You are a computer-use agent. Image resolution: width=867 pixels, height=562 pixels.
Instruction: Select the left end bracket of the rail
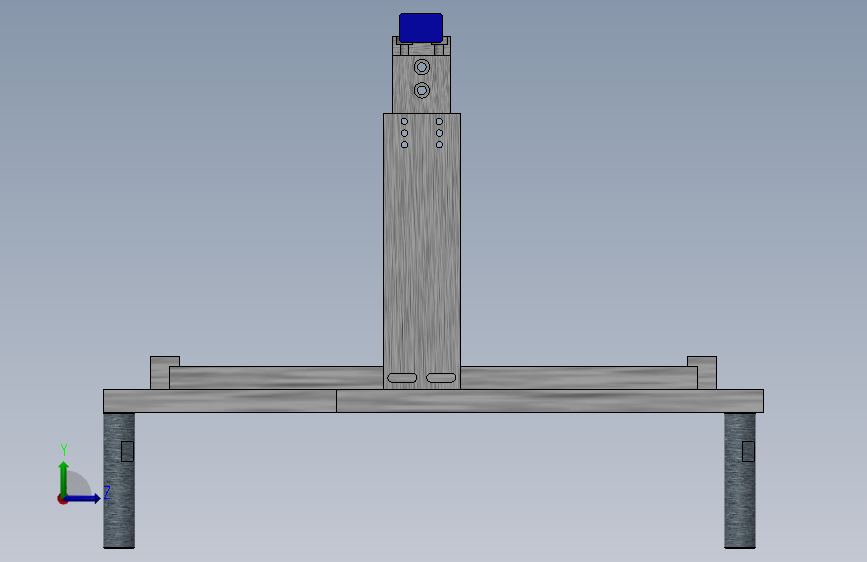pyautogui.click(x=160, y=373)
